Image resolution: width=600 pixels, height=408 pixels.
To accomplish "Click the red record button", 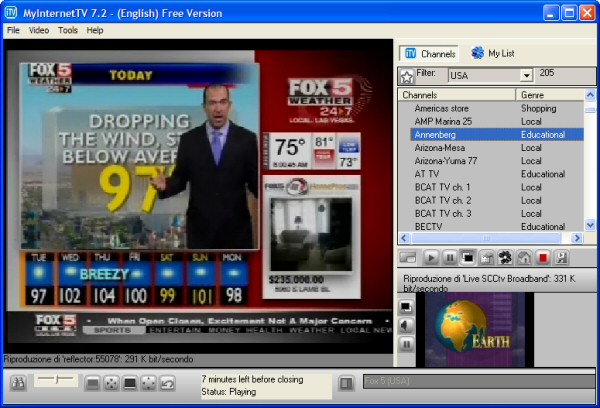I will [x=543, y=258].
